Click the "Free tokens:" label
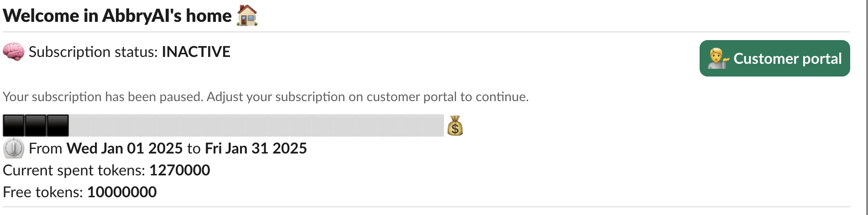This screenshot has width=868, height=215. 43,192
